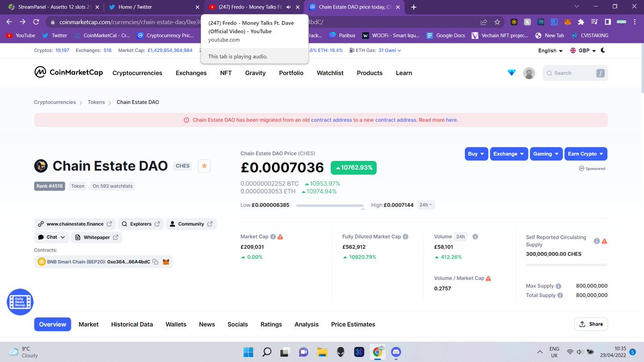Go to the Portfolio page
Viewport: 644px width, 362px height.
(291, 73)
